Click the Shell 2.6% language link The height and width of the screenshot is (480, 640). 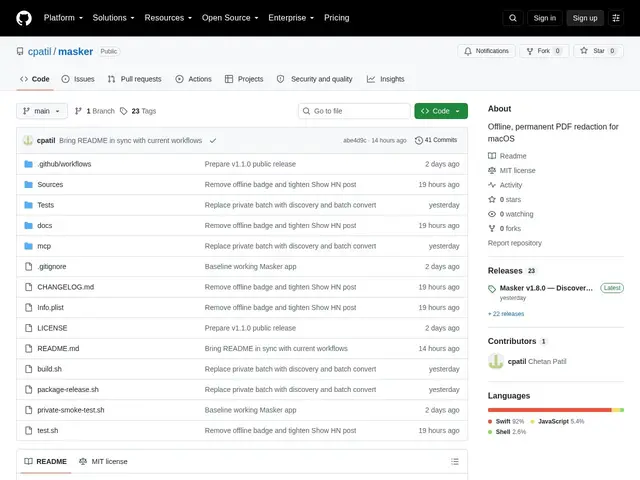click(x=507, y=432)
